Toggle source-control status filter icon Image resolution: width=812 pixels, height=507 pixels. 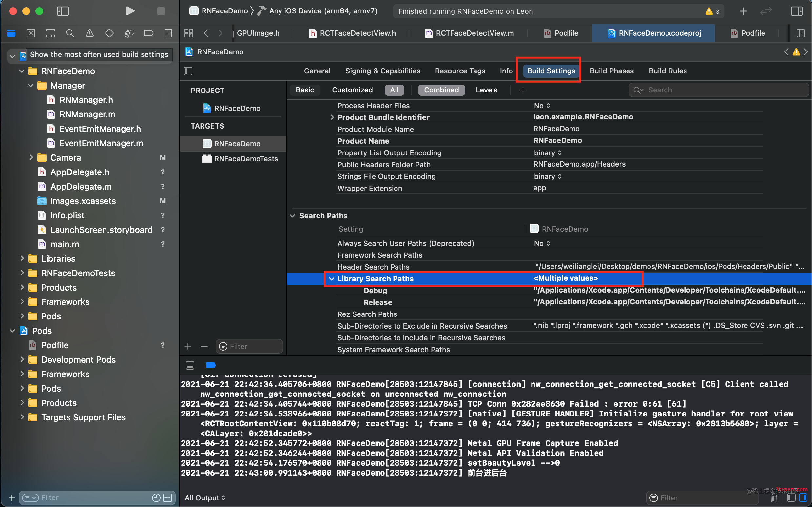tap(167, 497)
